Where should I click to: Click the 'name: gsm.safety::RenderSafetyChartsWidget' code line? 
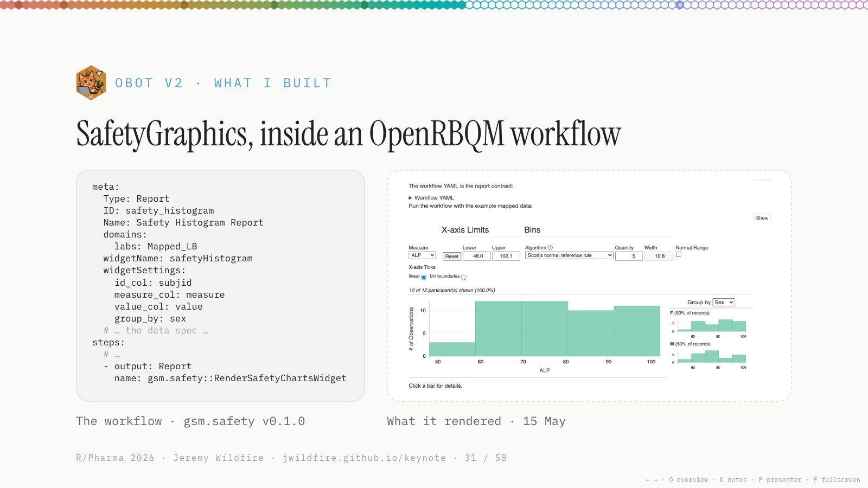pos(231,378)
